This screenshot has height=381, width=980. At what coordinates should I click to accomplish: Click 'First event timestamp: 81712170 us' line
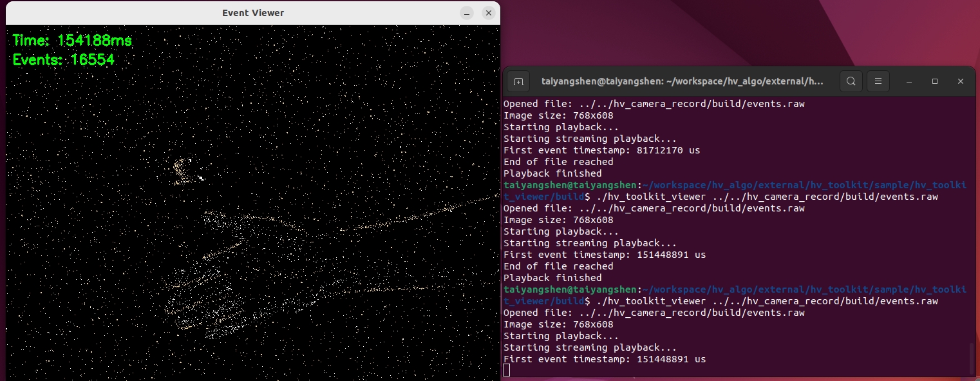[601, 150]
